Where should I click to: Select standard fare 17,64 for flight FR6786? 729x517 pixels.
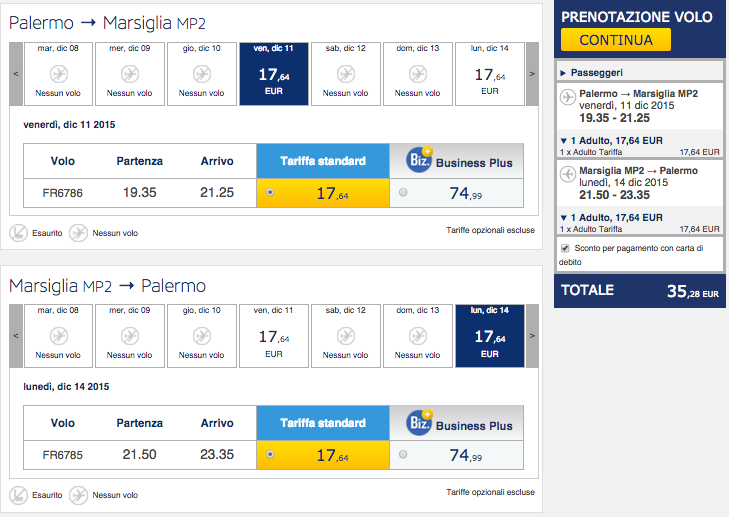click(270, 192)
